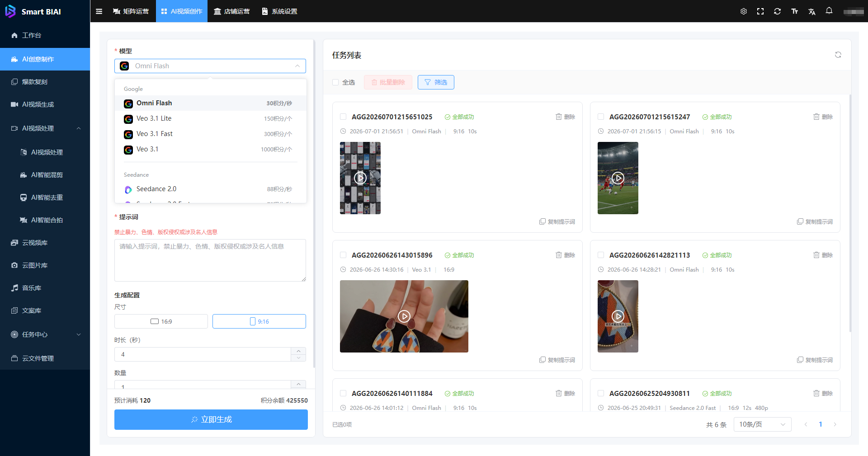Delete task AGG20260626143015896
The image size is (868, 456).
click(565, 255)
